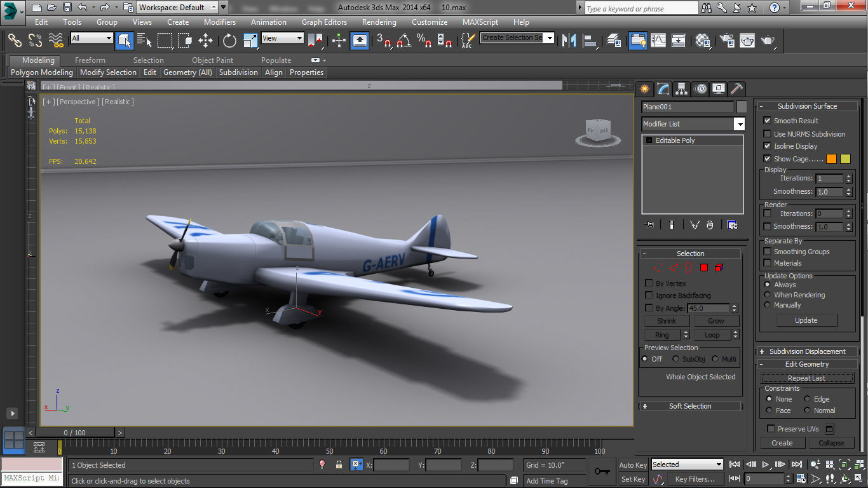
Task: Click the Select and Manipulate icon
Action: tap(339, 41)
